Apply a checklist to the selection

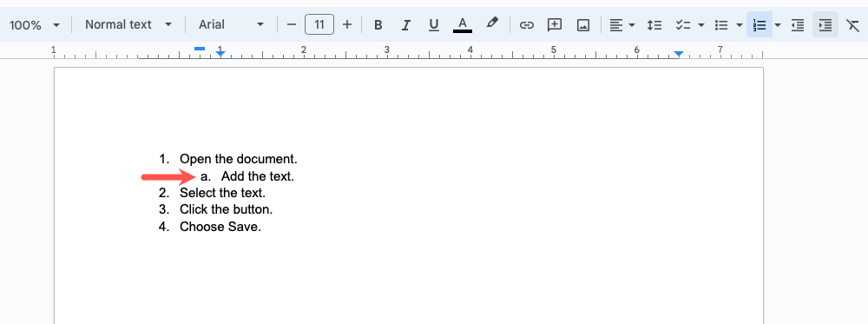click(683, 25)
